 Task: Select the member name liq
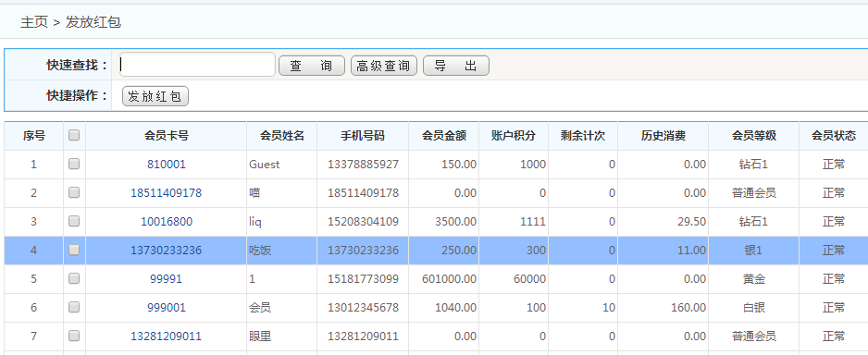pos(255,222)
